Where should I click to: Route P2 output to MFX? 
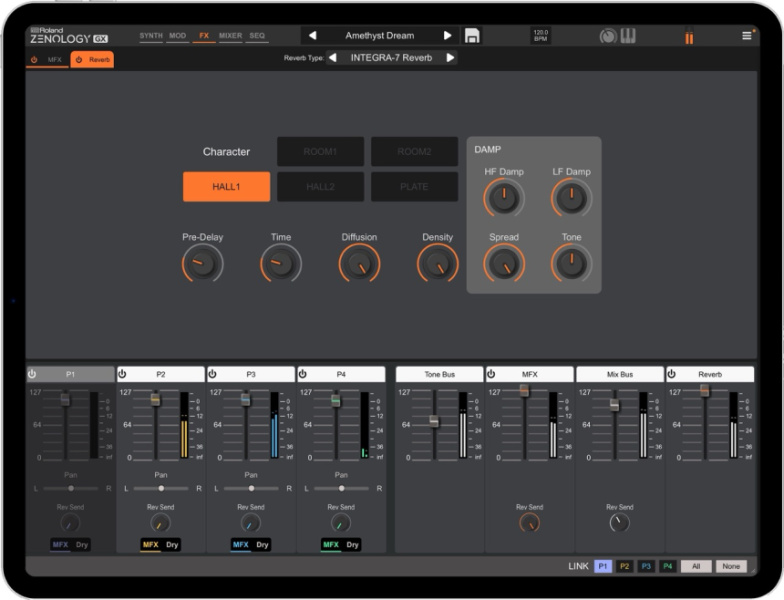pyautogui.click(x=150, y=544)
